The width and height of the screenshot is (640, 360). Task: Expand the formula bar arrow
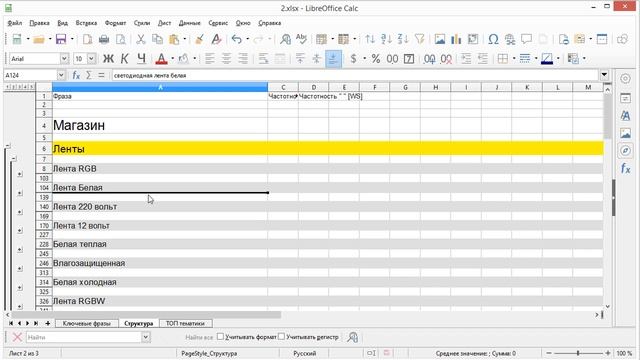tap(604, 75)
